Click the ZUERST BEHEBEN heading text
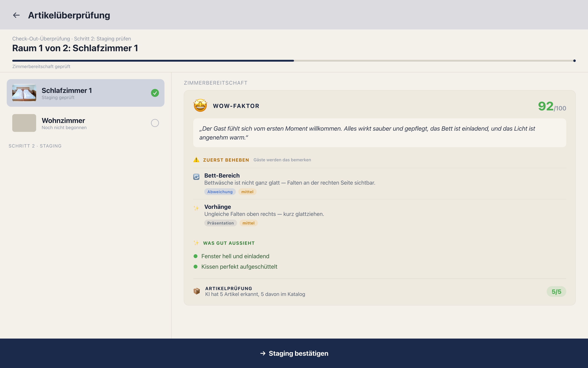Image resolution: width=588 pixels, height=368 pixels. [226, 160]
